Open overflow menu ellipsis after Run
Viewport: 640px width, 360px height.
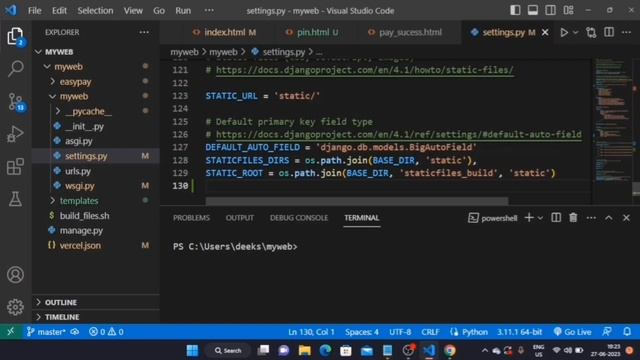[x=209, y=10]
